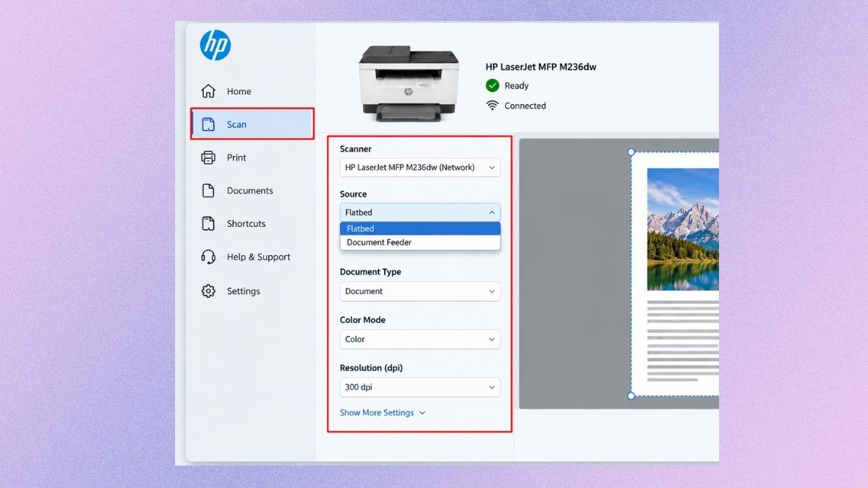The image size is (868, 488).
Task: Click the Settings gear icon
Action: (x=208, y=291)
